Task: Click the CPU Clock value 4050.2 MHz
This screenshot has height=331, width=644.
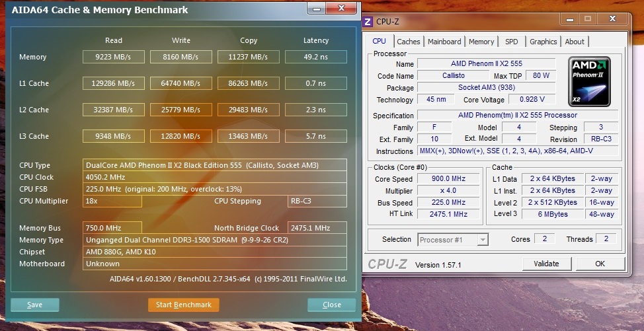Action: click(214, 177)
